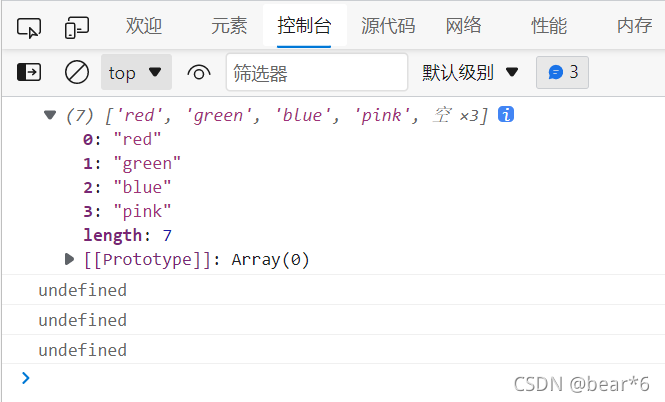
Task: Click the blue info icon beside array
Action: click(x=506, y=114)
